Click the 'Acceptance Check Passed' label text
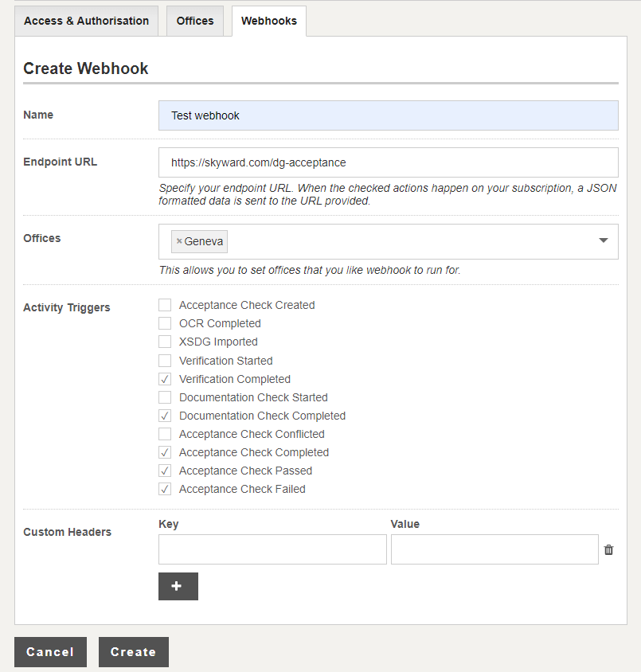Viewport: 641px width, 672px height. 245,471
